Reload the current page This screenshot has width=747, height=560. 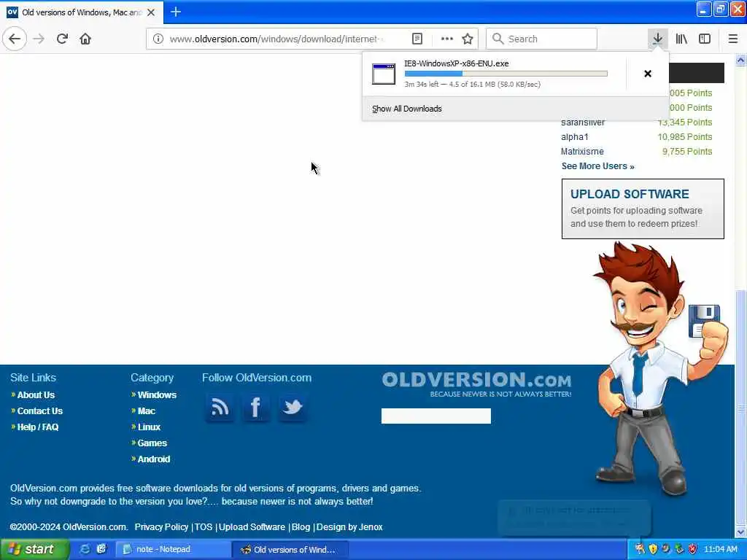[62, 39]
